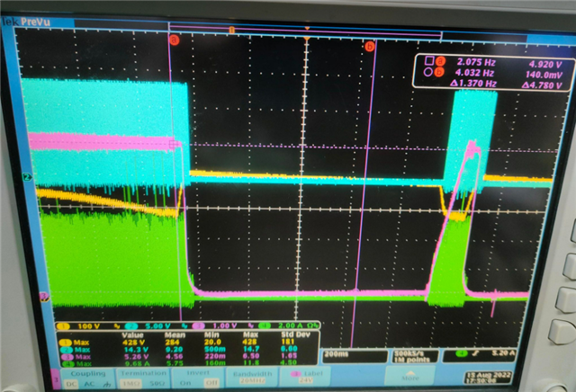Set Termination to 50Ω
This screenshot has width=576, height=392.
coord(156,383)
